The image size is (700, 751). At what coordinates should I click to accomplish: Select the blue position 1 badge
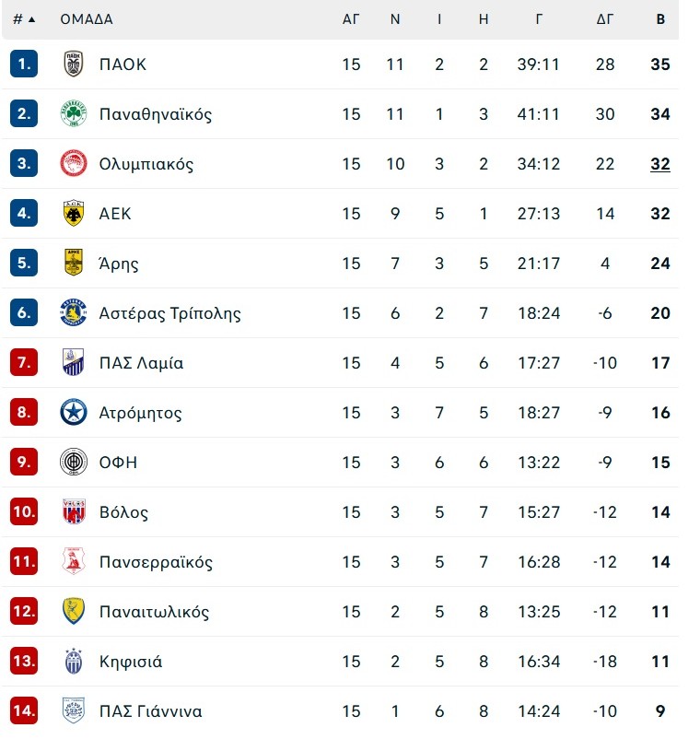[x=24, y=64]
